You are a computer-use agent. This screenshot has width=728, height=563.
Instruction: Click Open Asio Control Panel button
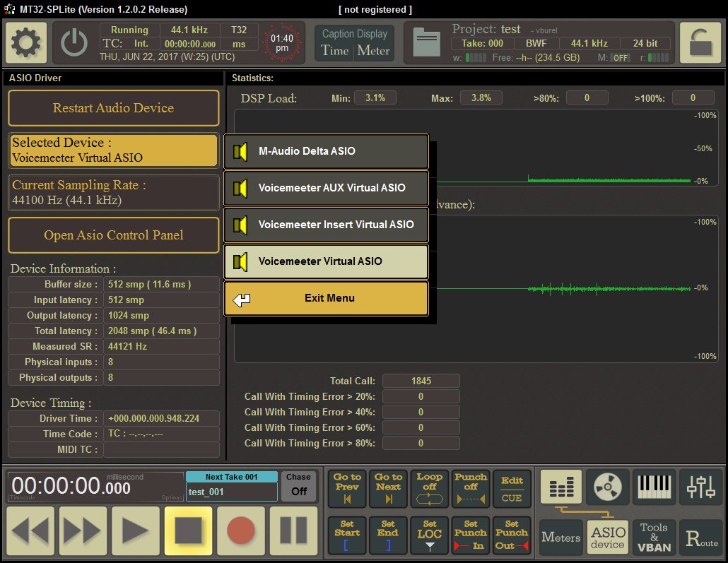pyautogui.click(x=114, y=235)
